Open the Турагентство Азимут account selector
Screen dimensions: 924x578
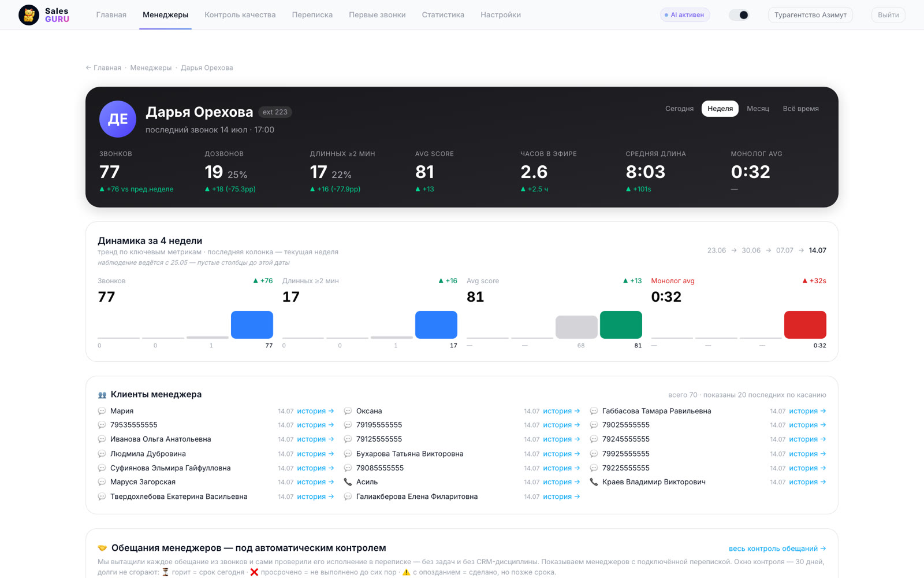tap(810, 15)
